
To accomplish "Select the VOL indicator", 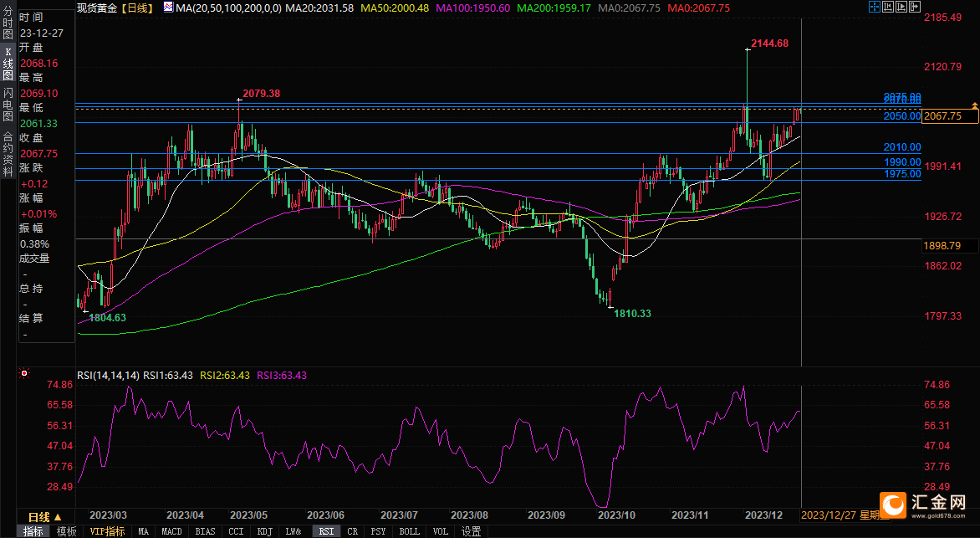I will (x=440, y=531).
